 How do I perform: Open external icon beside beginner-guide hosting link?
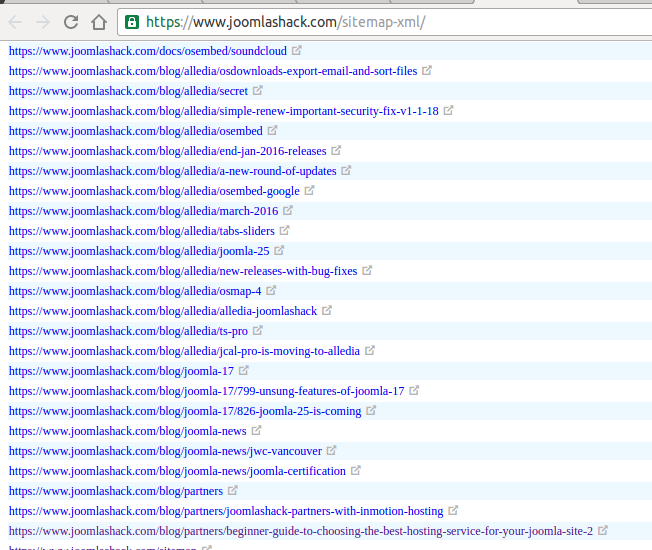click(x=603, y=530)
